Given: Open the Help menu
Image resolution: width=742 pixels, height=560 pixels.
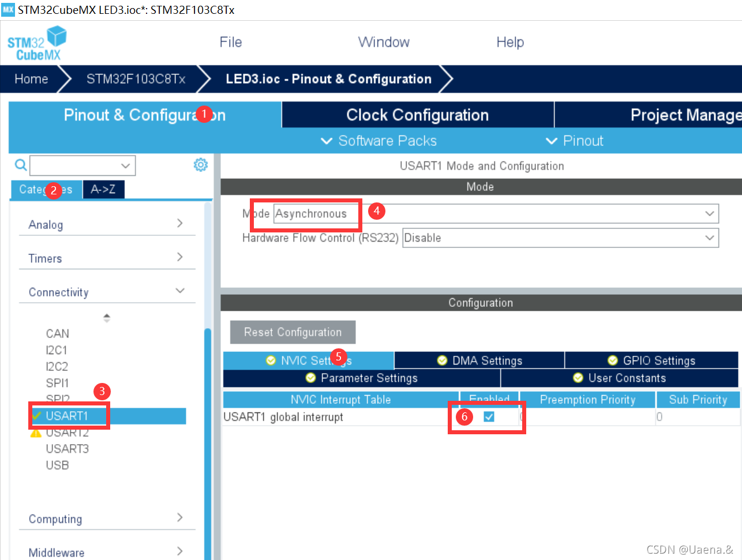Looking at the screenshot, I should coord(510,42).
